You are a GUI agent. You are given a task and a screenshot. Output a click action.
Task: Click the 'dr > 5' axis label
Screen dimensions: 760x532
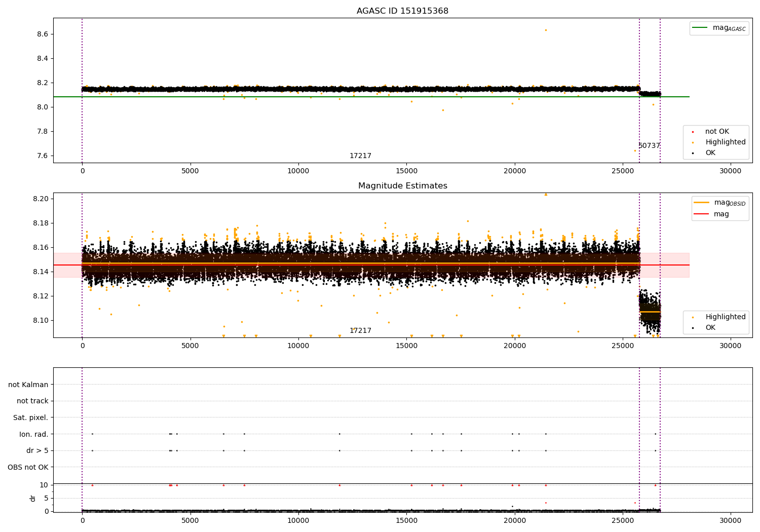tap(37, 451)
